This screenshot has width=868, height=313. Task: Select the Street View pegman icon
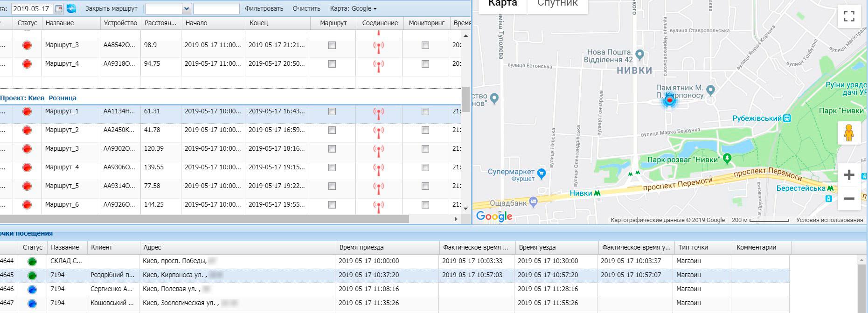(x=849, y=133)
